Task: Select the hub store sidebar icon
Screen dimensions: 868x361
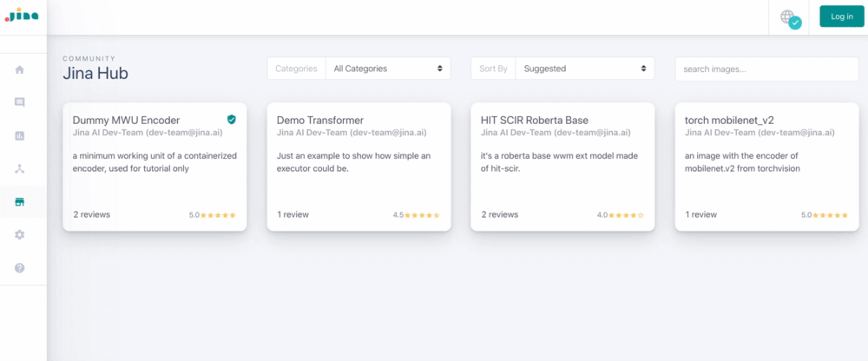Action: pyautogui.click(x=19, y=201)
